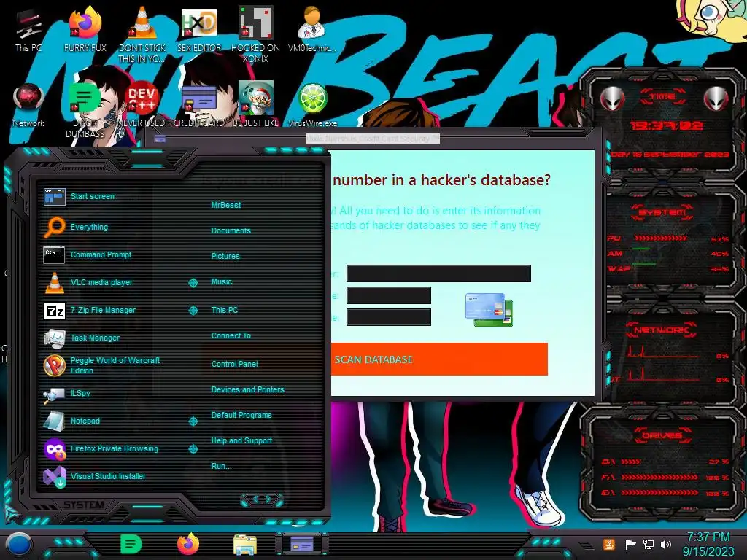Open network tray icon
747x560 pixels.
pos(649,544)
